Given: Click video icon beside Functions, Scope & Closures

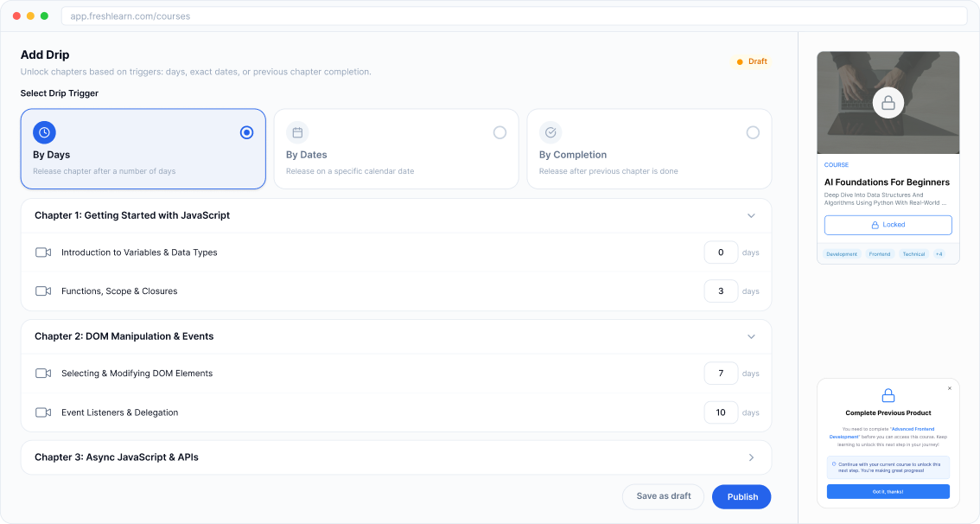Looking at the screenshot, I should [x=43, y=291].
